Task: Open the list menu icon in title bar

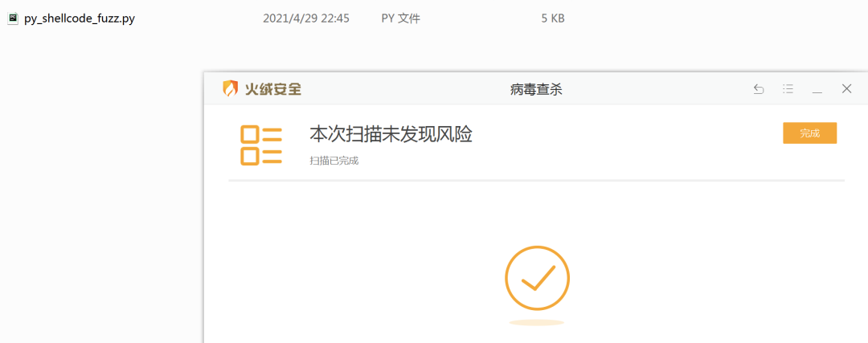Action: 788,88
